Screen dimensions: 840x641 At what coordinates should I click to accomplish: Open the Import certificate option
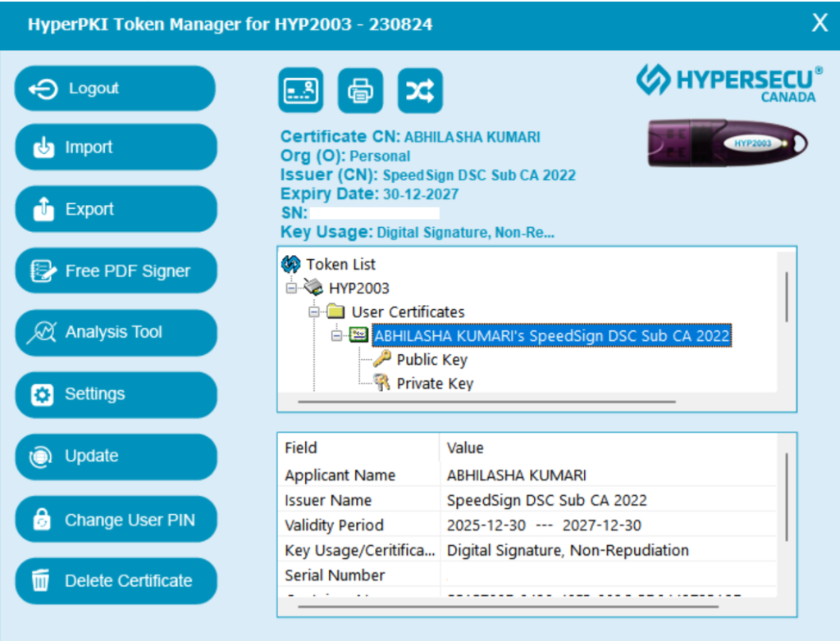click(116, 148)
